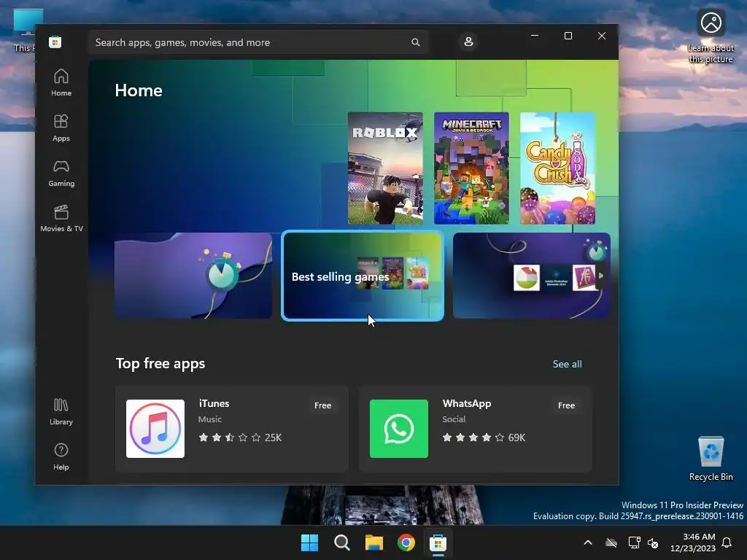The width and height of the screenshot is (747, 560).
Task: Select the This PC desktop icon
Action: (24, 31)
